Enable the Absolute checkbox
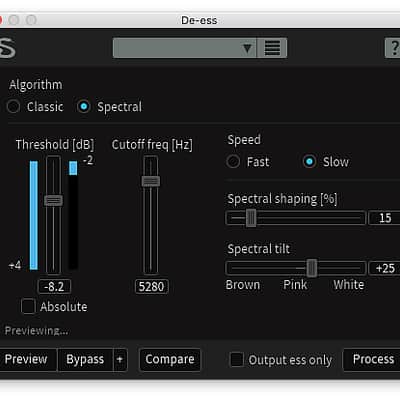 tap(28, 306)
